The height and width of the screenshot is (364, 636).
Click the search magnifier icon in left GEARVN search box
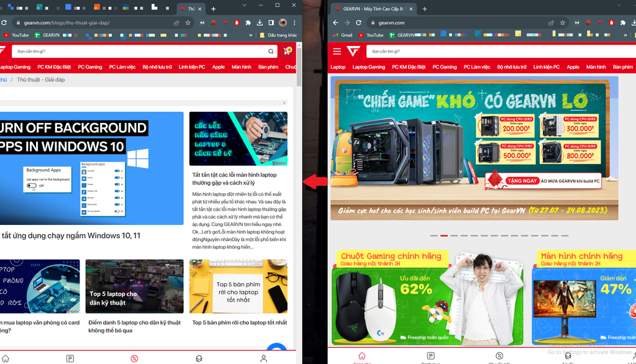tap(271, 51)
